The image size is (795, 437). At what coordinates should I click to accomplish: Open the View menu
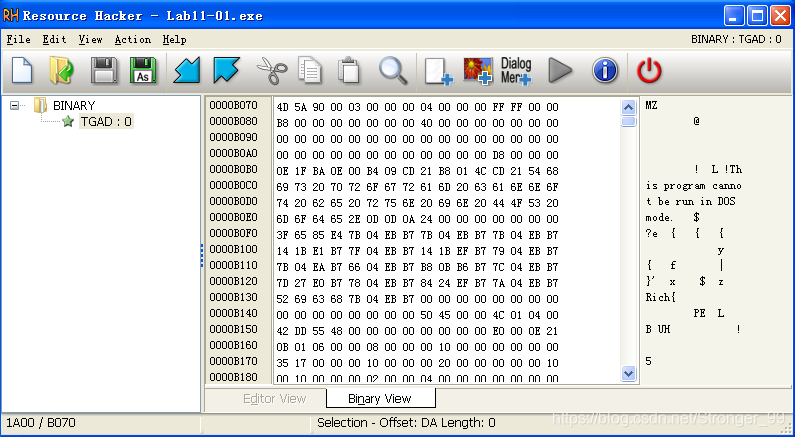[x=90, y=39]
